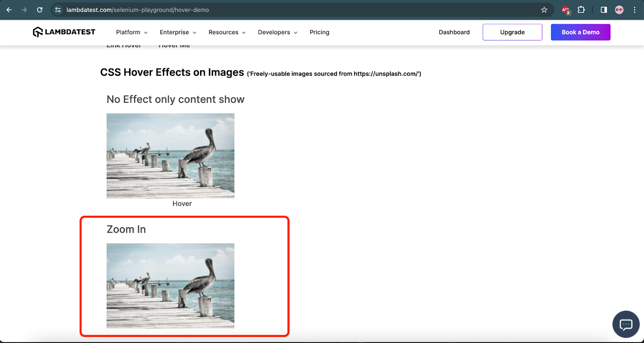This screenshot has height=343, width=644.
Task: Click 'No Effect only content show' heading
Action: [x=175, y=99]
